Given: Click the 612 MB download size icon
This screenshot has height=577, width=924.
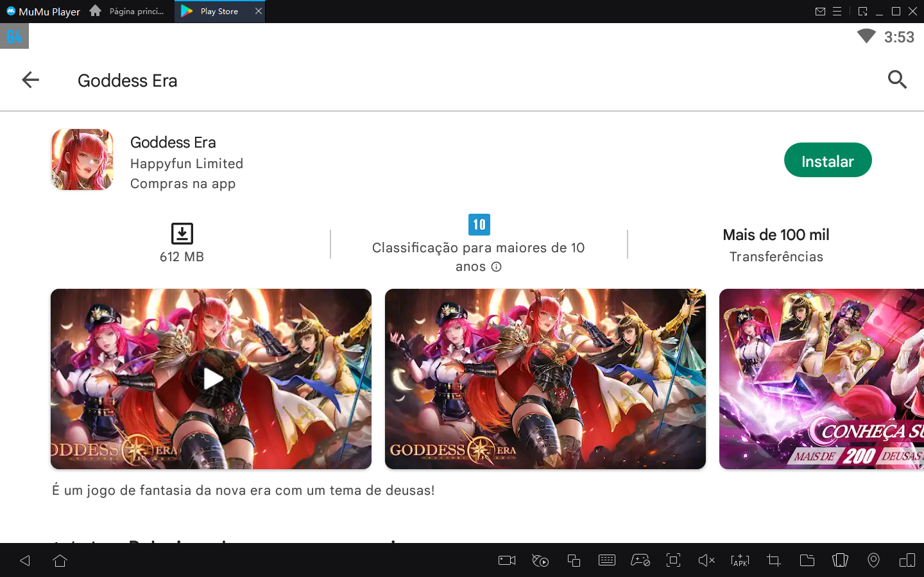Looking at the screenshot, I should (182, 234).
